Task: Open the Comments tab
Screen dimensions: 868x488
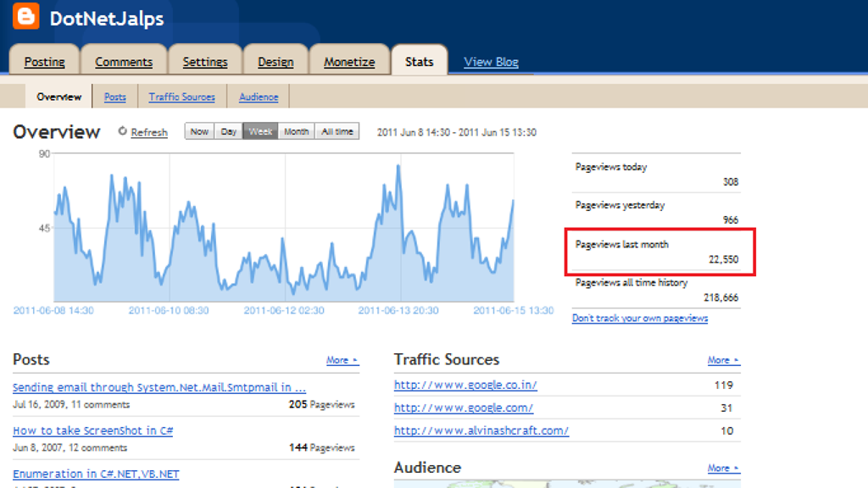Action: pyautogui.click(x=124, y=61)
